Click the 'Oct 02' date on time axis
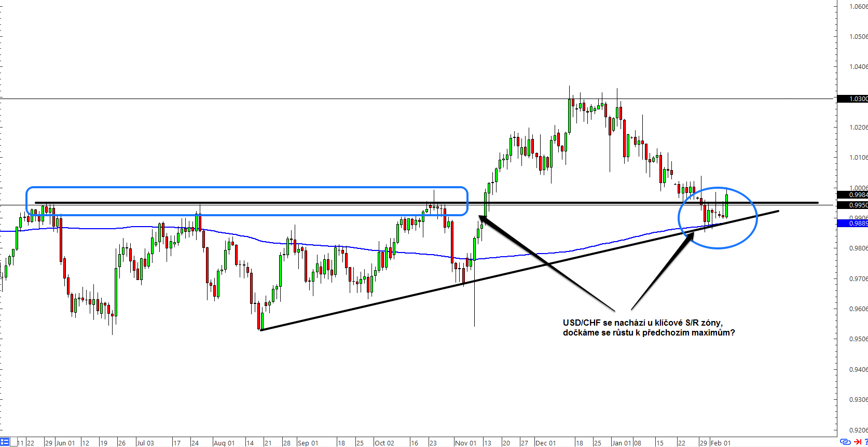The height and width of the screenshot is (447, 868). (384, 443)
